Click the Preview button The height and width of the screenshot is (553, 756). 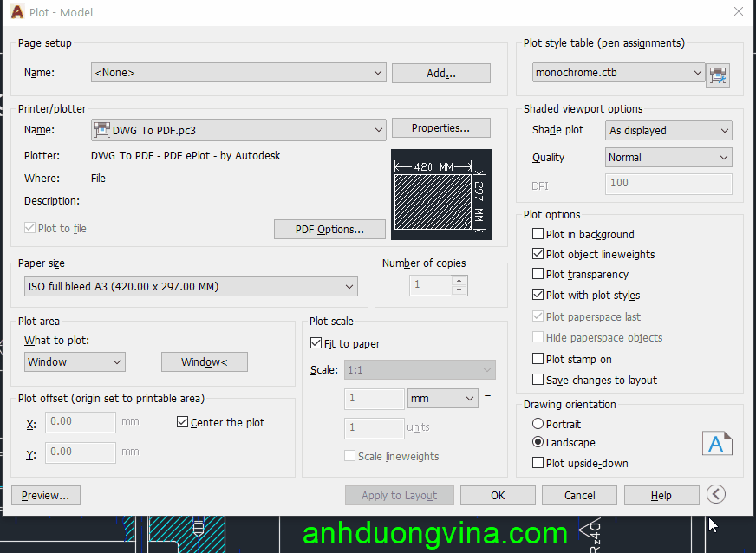point(46,495)
